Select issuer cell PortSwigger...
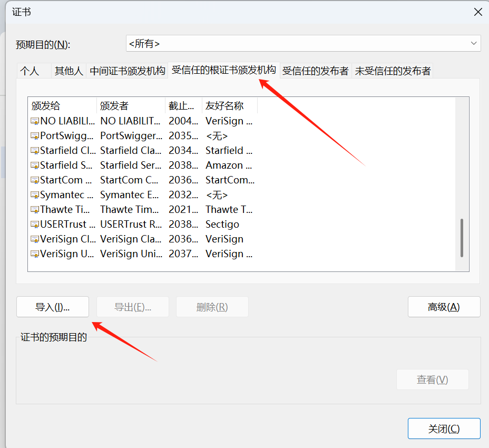 [131, 135]
